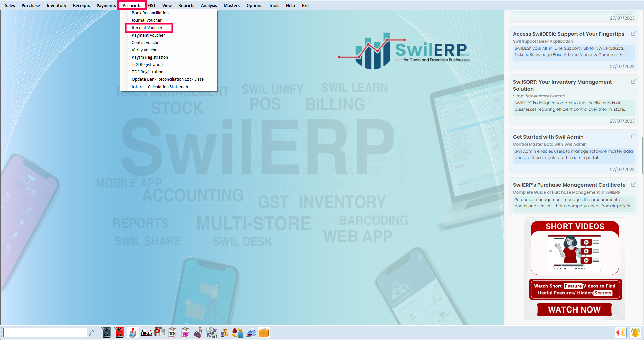
Task: Click the megaphone announcement icon
Action: click(x=621, y=332)
